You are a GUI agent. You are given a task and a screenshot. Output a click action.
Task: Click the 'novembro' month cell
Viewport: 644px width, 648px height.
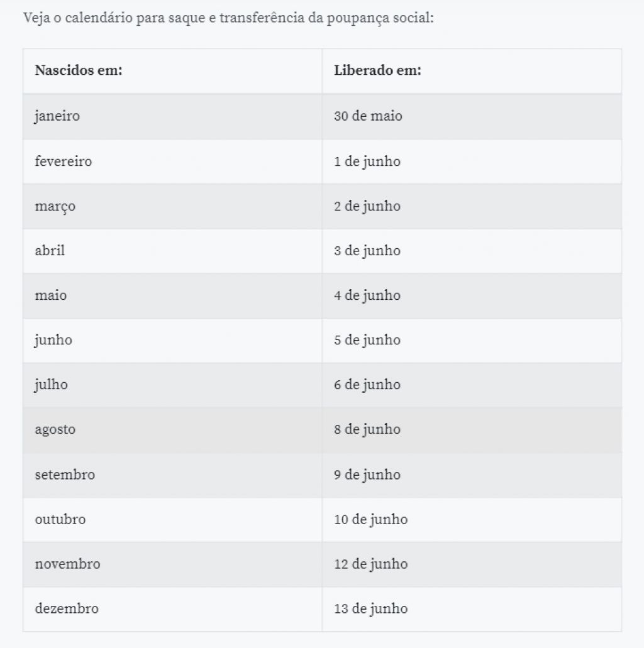[172, 564]
